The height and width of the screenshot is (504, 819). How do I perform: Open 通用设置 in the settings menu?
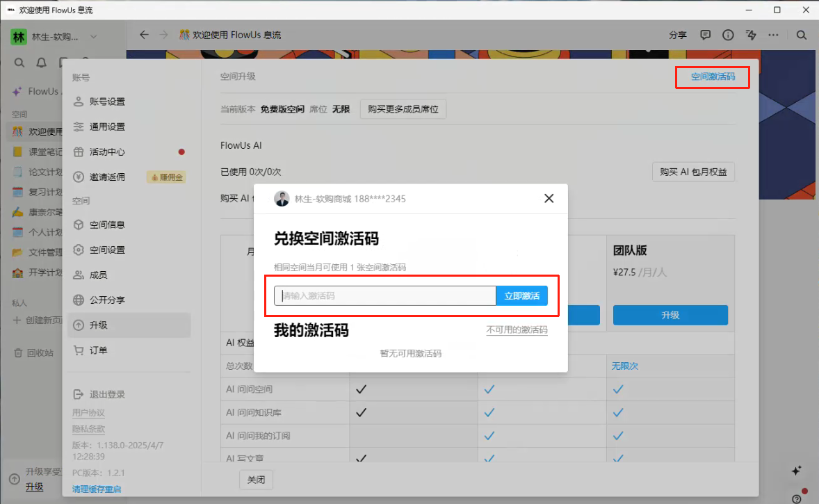(129, 127)
